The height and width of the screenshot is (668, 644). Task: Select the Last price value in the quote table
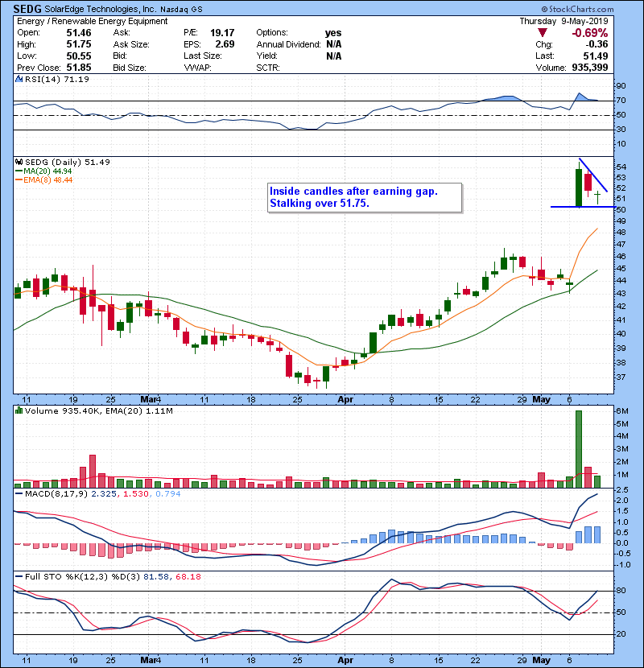coord(596,56)
